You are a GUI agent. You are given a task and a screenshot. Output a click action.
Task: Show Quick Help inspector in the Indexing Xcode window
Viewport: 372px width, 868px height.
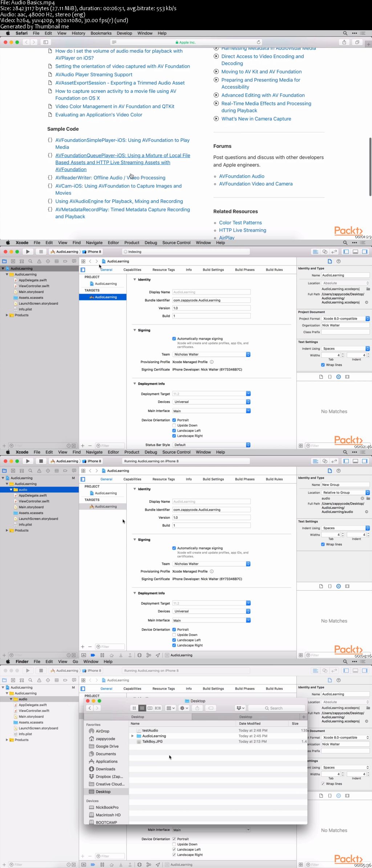pyautogui.click(x=339, y=261)
